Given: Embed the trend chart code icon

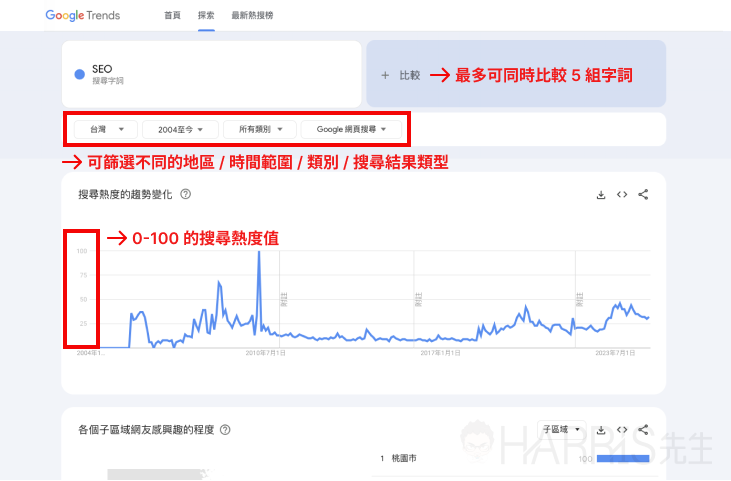Looking at the screenshot, I should [622, 194].
